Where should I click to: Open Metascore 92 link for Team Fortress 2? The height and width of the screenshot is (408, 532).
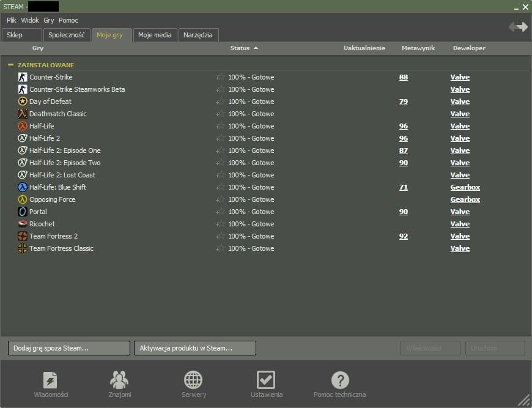click(404, 236)
